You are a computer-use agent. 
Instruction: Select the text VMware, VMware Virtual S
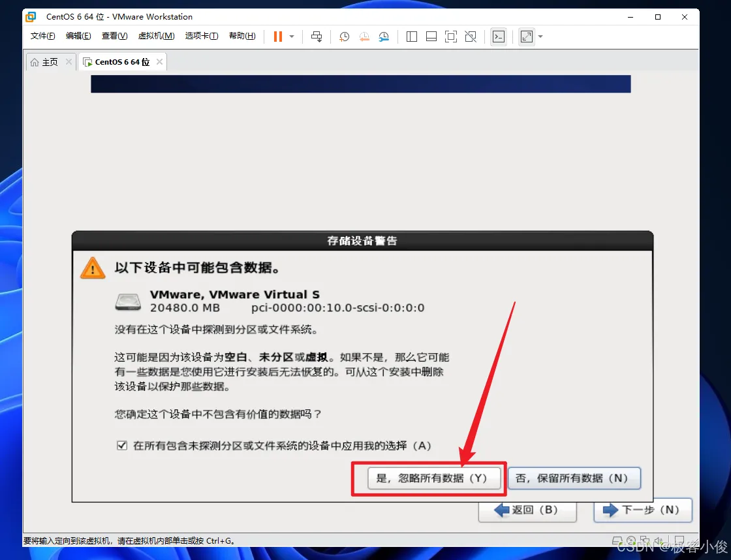[234, 294]
